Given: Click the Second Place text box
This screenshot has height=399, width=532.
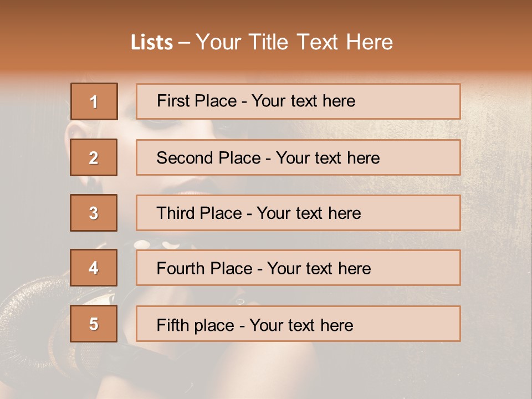Looking at the screenshot, I should point(298,157).
